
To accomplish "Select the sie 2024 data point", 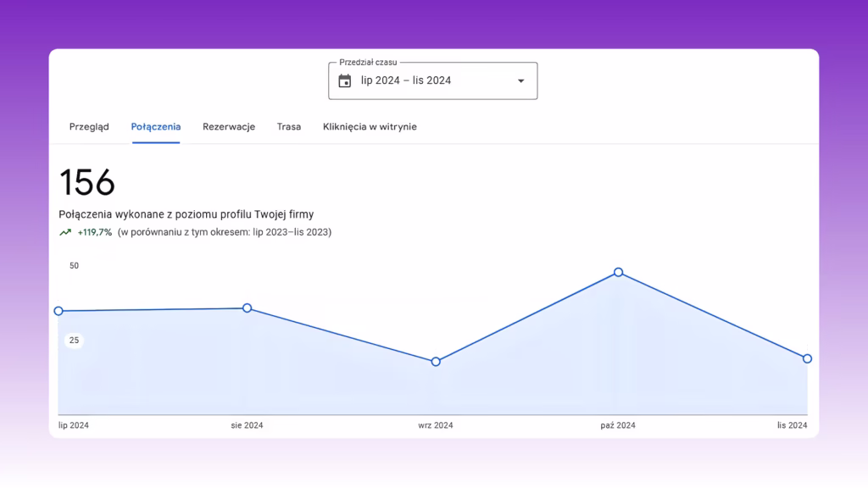I will (x=247, y=308).
